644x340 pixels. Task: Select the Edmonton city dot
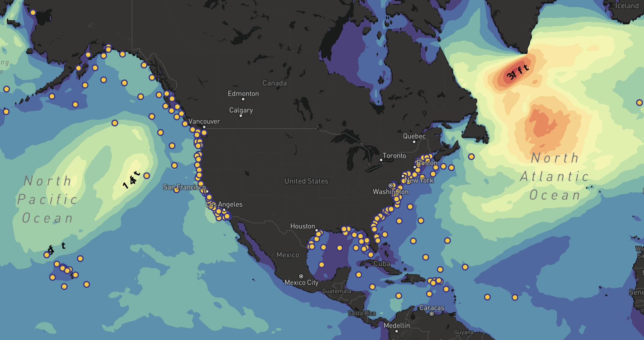click(x=243, y=99)
